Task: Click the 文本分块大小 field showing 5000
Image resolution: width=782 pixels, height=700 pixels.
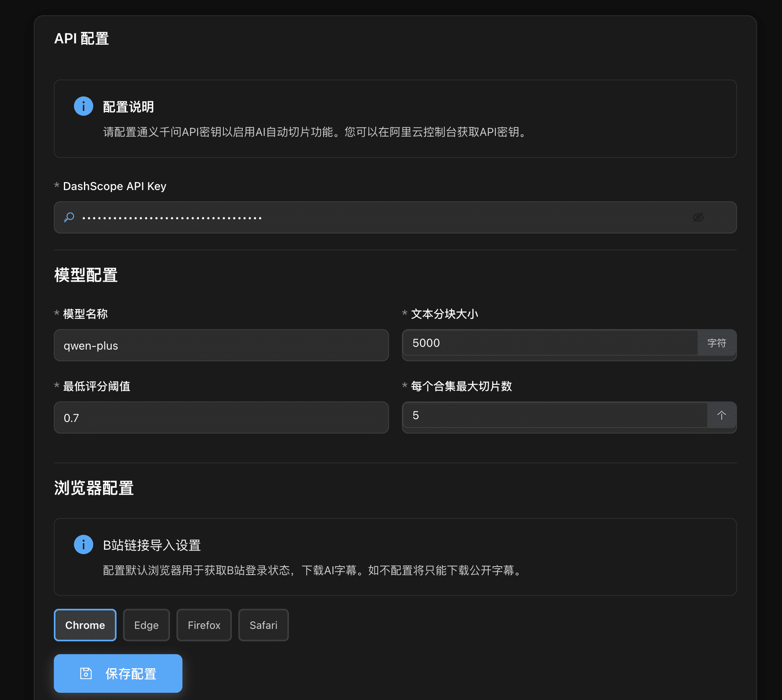Action: click(x=551, y=343)
